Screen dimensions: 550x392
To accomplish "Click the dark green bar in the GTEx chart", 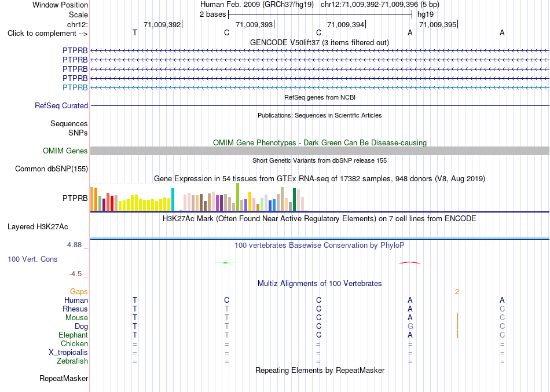I will click(x=294, y=199).
